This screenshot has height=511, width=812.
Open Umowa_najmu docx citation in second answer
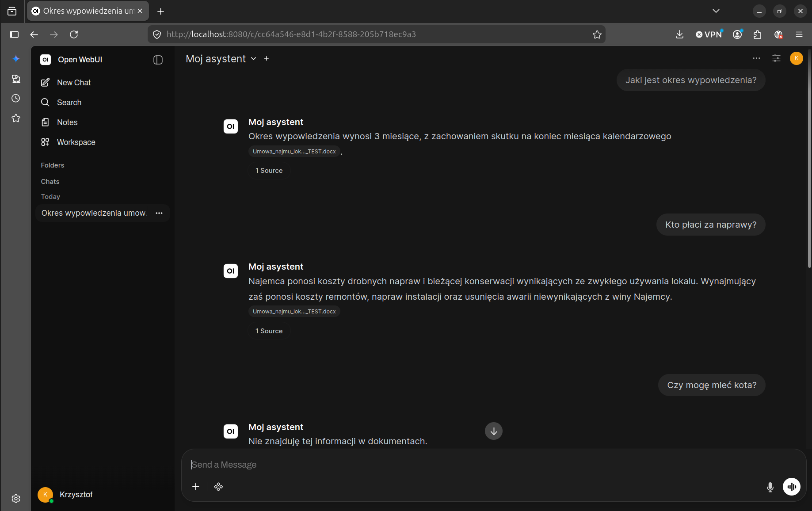click(x=294, y=312)
